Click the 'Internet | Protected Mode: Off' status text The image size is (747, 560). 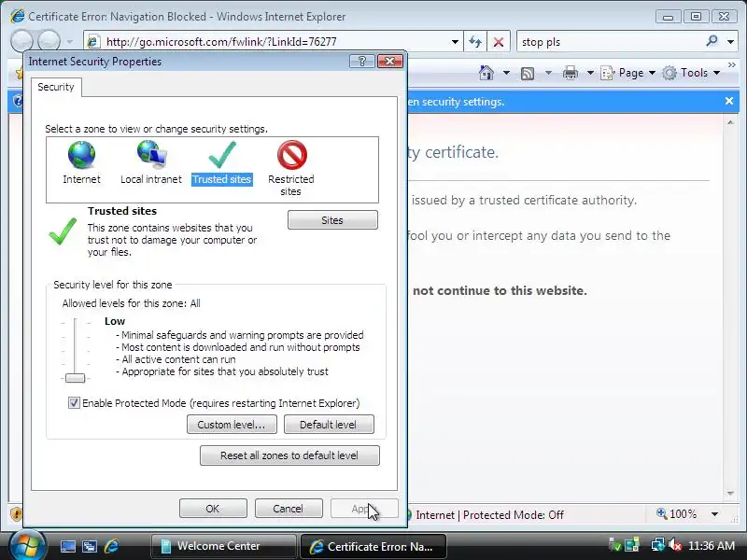point(489,515)
